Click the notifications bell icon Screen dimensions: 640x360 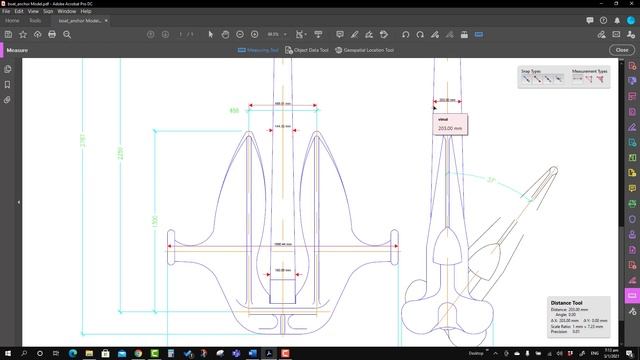(617, 20)
